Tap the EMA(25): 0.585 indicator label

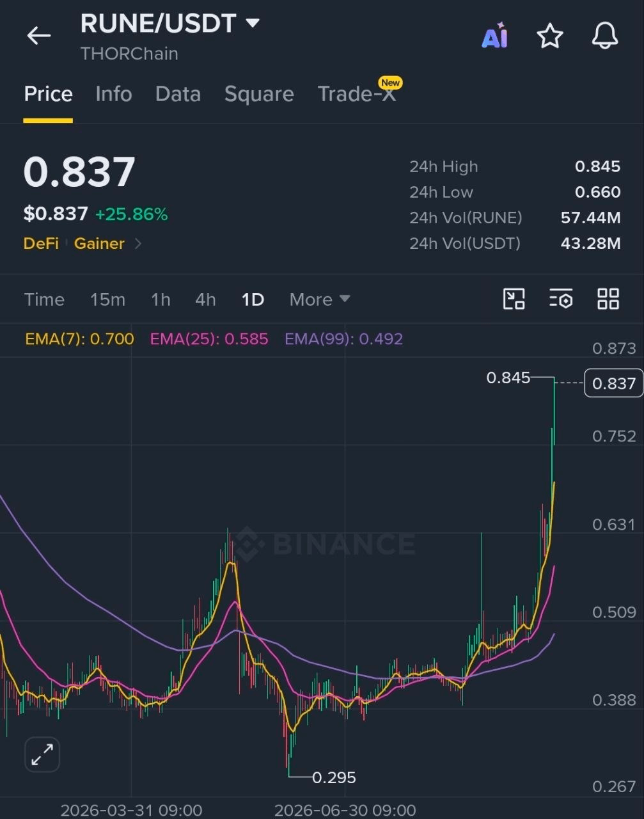209,338
